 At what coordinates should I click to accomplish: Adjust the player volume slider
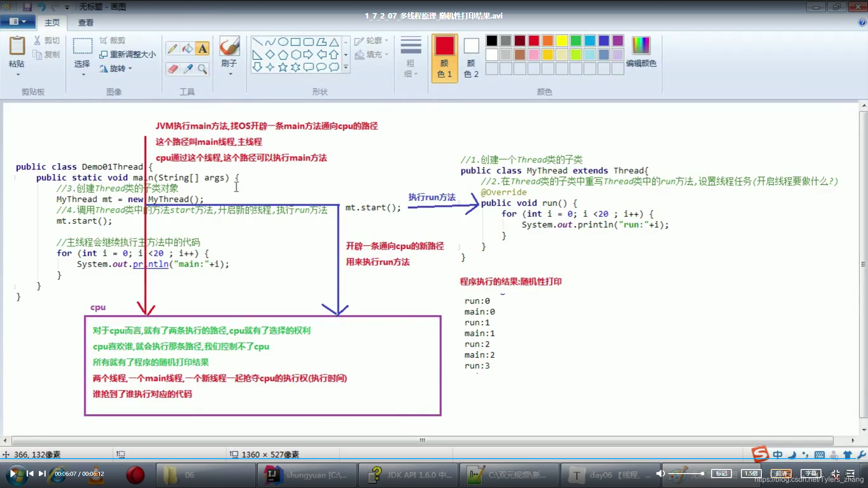click(686, 474)
